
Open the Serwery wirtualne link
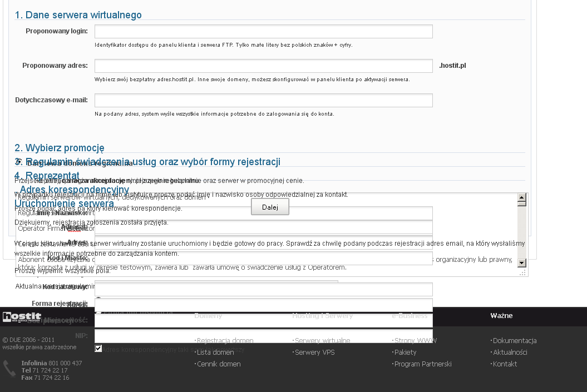(322, 340)
